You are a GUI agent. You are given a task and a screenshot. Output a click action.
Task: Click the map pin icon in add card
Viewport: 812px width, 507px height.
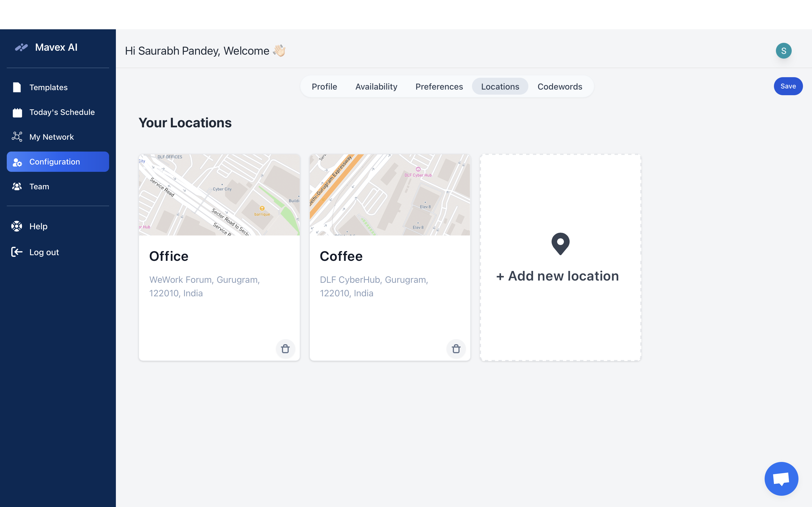[560, 244]
